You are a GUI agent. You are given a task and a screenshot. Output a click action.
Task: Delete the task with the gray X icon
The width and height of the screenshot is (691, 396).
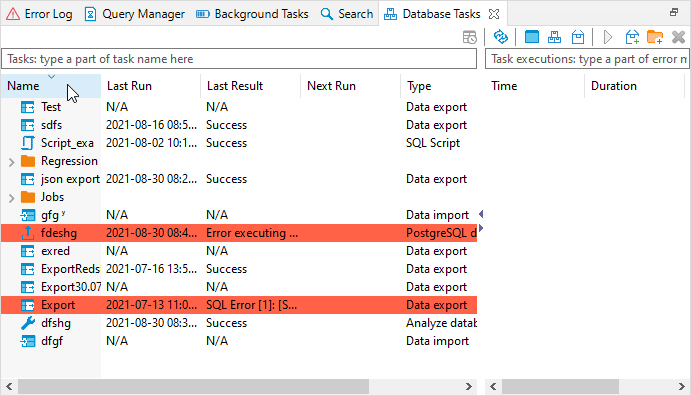[x=679, y=37]
